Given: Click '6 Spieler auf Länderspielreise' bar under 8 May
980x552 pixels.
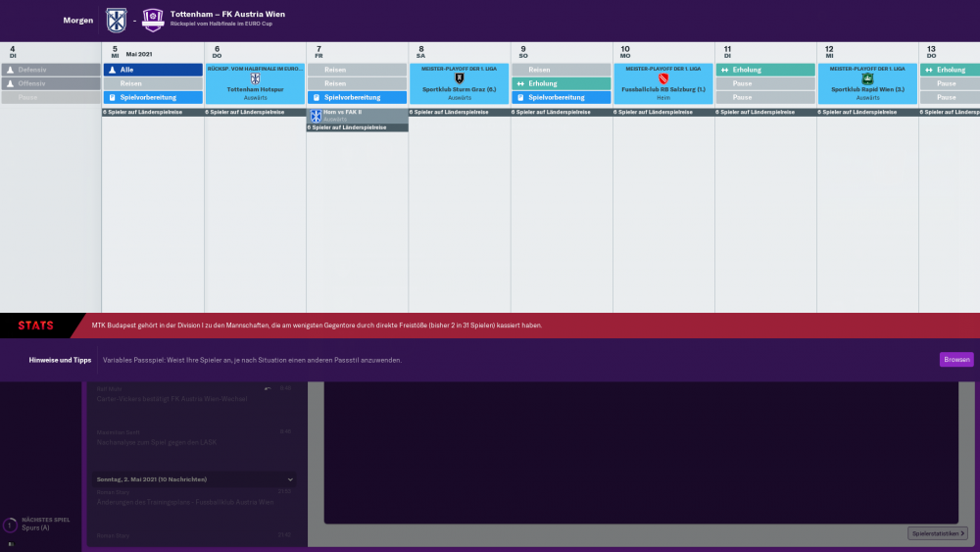Looking at the screenshot, I should [x=460, y=112].
